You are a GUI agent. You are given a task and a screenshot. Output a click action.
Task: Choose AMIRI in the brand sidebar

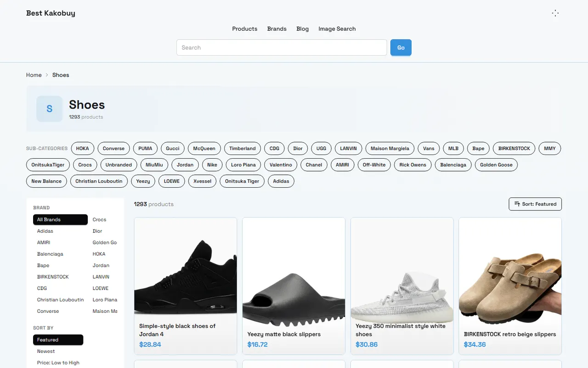60,242
